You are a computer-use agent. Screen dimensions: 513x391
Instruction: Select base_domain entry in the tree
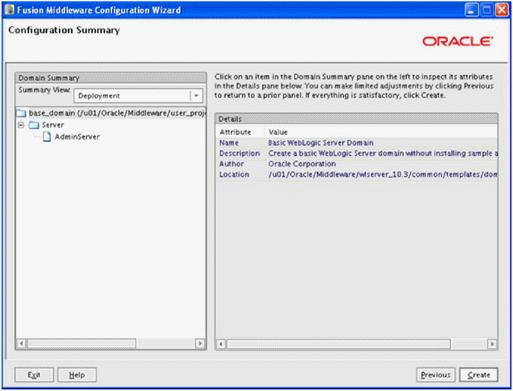(117, 113)
